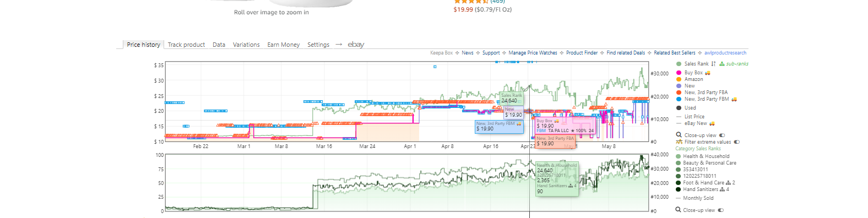The width and height of the screenshot is (868, 218).
Task: Open Product Finder link
Action: [x=582, y=53]
